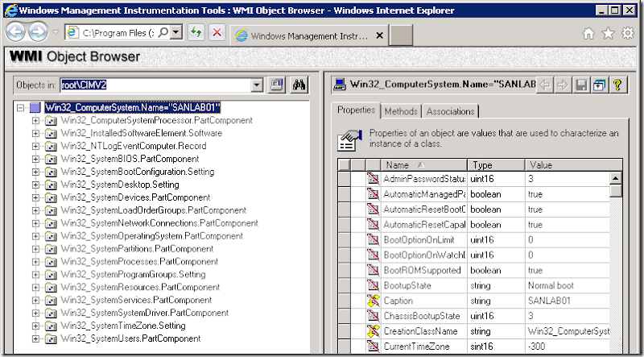Screen dimensions: 644x357
Task: Click the root\CIMV2 namespace input field
Action: [155, 85]
